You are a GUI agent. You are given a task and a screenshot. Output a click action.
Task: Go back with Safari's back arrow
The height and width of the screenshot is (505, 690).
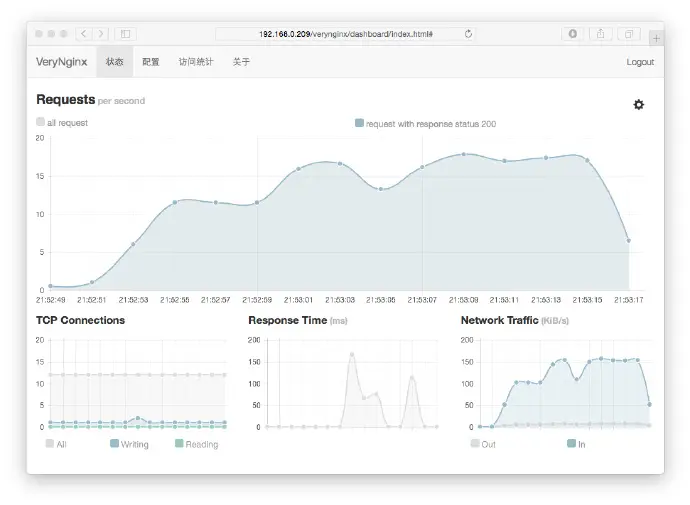click(x=84, y=33)
